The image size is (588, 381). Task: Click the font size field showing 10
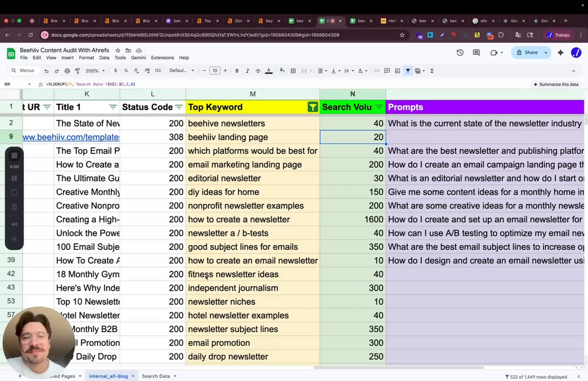coord(215,71)
